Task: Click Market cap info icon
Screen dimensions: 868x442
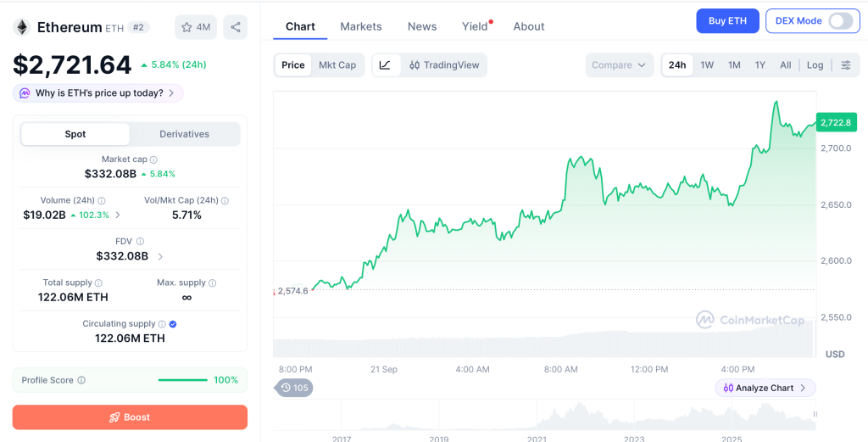Action: [153, 159]
